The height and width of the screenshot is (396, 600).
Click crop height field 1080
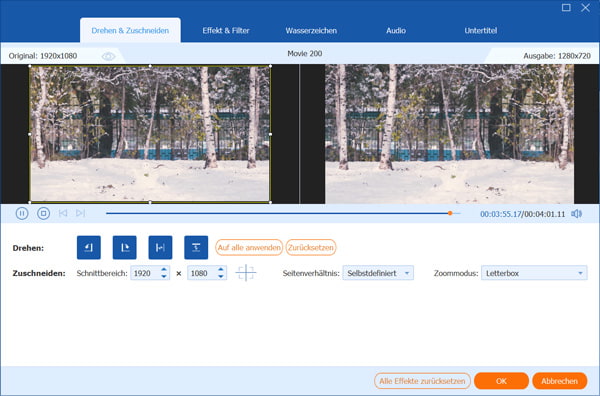[x=202, y=273]
